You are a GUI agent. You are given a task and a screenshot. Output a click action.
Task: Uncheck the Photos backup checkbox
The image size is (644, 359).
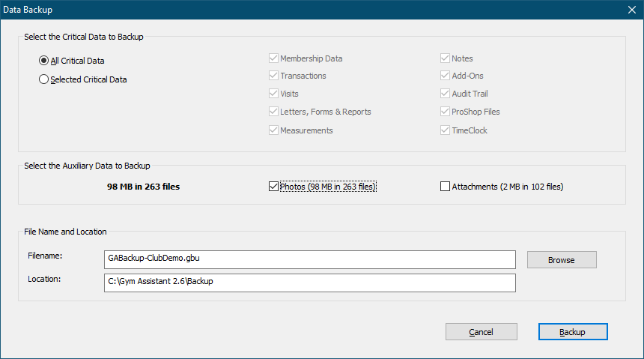273,187
